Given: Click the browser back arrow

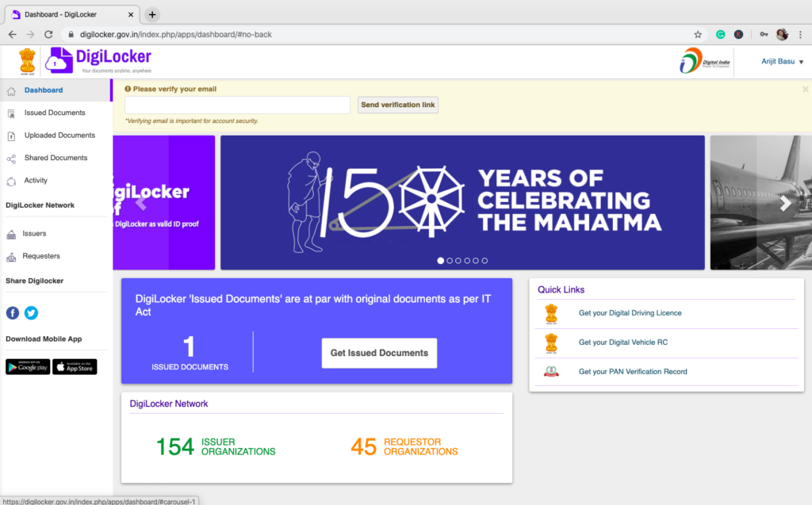Looking at the screenshot, I should pos(13,34).
